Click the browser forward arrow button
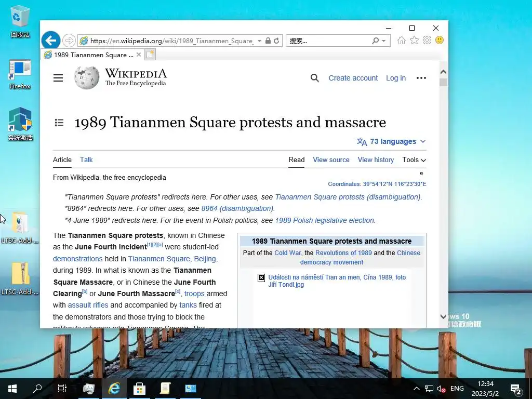This screenshot has width=532, height=399. pyautogui.click(x=69, y=41)
